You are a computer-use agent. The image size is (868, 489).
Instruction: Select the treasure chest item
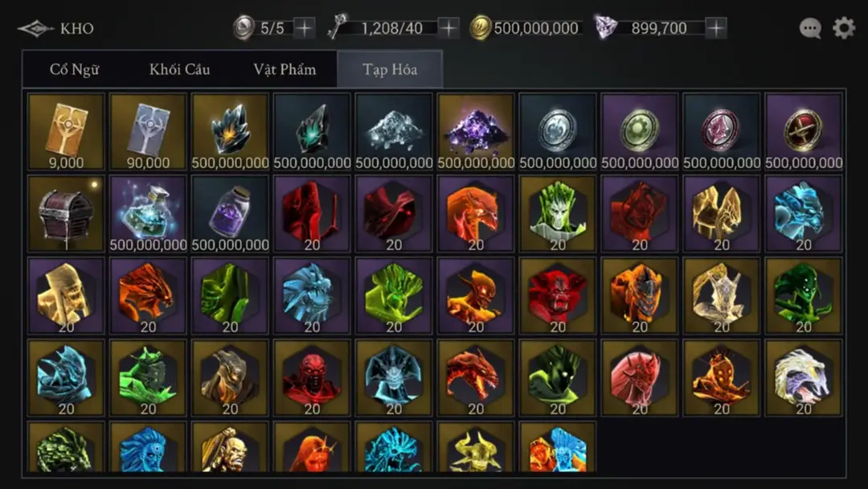tap(66, 214)
